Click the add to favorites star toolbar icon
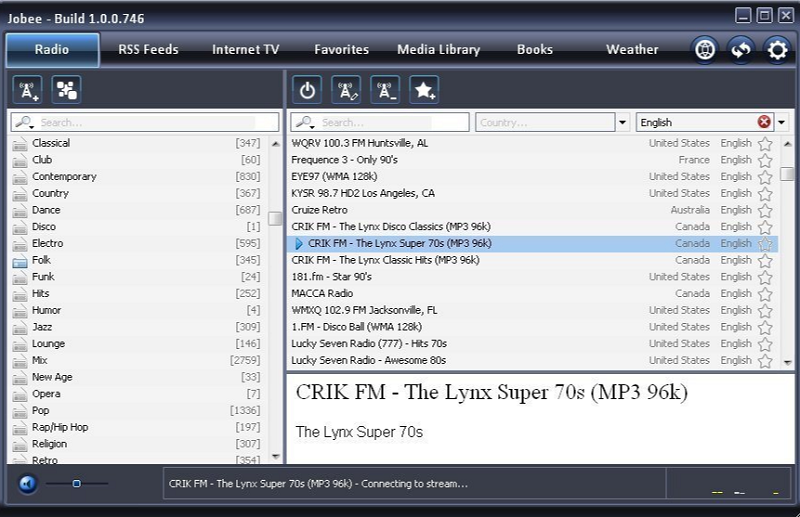 424,90
